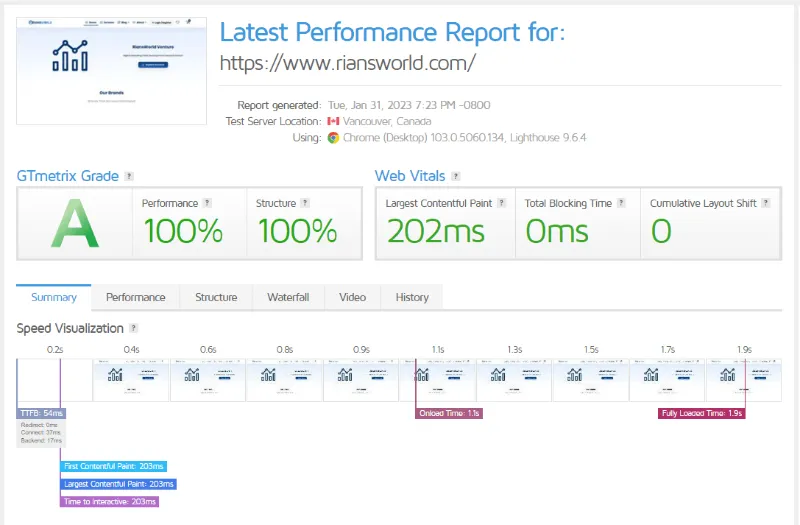
Task: Switch to the Performance tab
Action: (x=135, y=297)
